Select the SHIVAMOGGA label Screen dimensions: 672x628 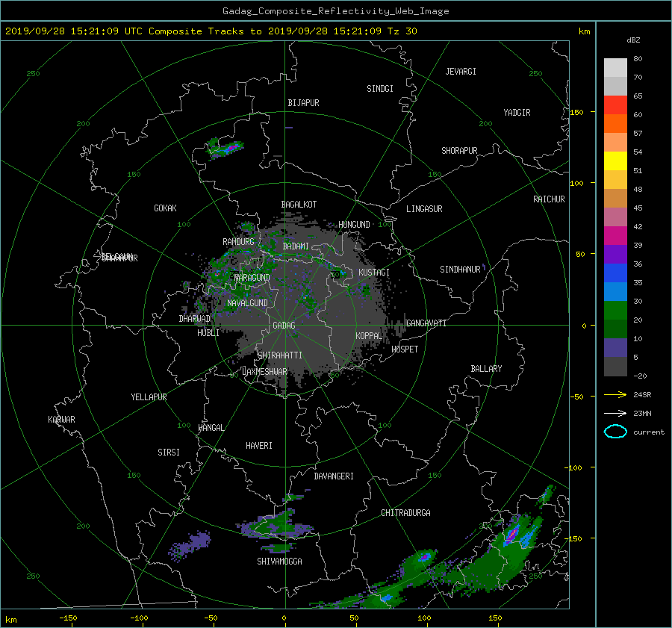(x=279, y=562)
